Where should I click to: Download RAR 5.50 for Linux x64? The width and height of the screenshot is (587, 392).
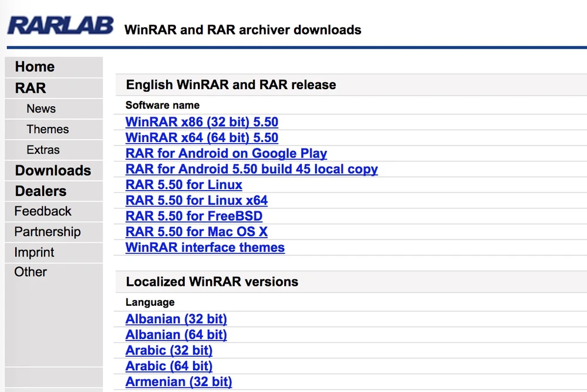tap(196, 201)
